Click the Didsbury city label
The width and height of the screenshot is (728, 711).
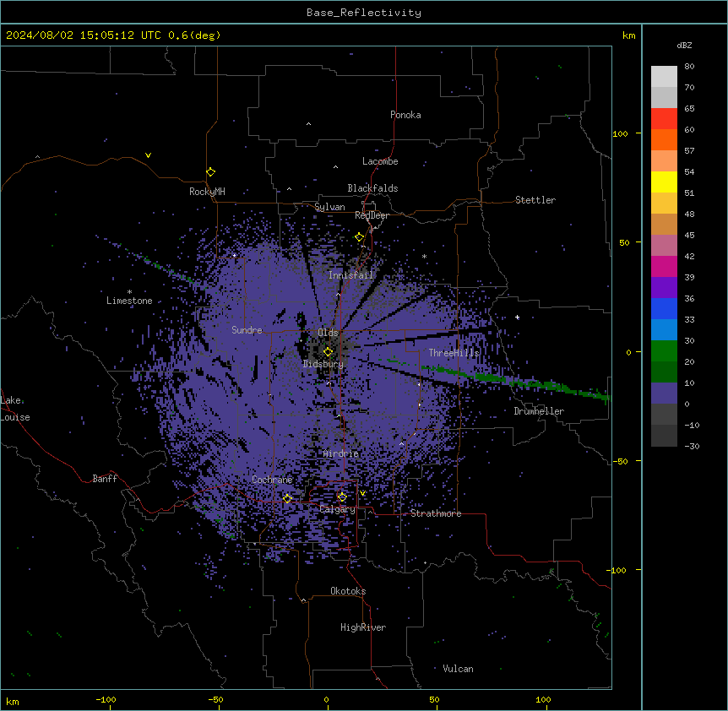323,364
